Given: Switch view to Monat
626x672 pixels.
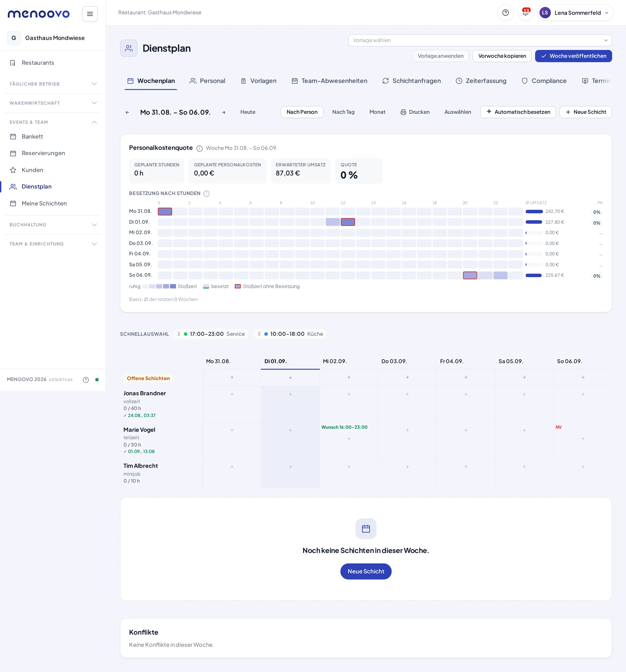Looking at the screenshot, I should (377, 112).
